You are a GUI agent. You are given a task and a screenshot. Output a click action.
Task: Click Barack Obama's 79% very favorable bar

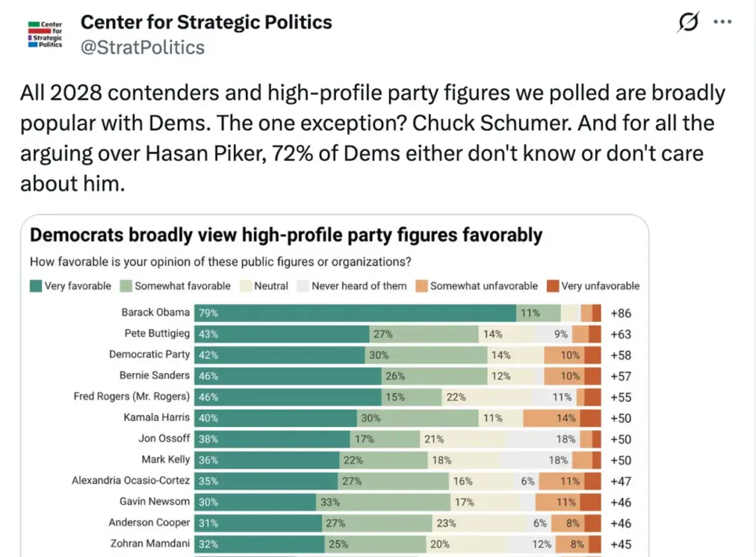tap(355, 313)
